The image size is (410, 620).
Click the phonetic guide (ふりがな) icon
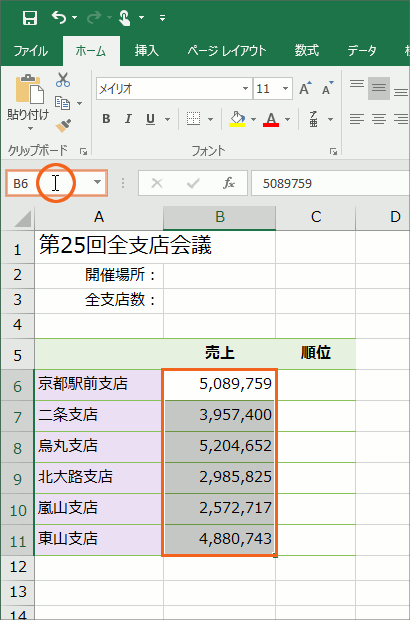pos(314,119)
